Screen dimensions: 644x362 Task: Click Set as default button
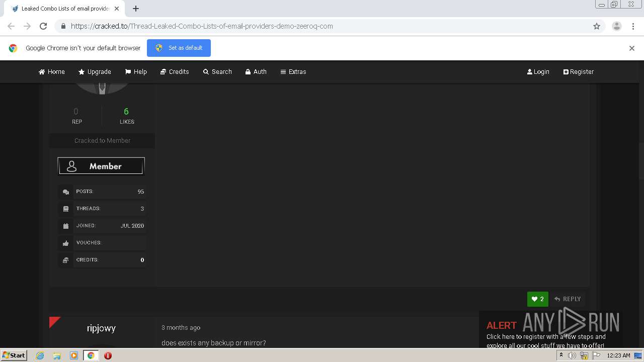coord(179,48)
